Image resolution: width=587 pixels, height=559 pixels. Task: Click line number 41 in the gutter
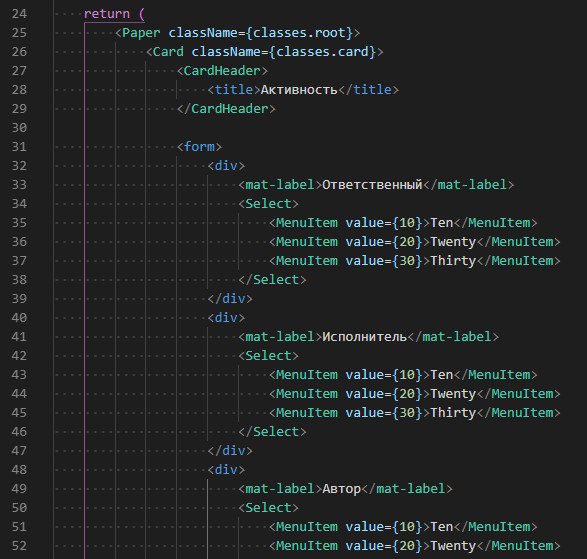[x=19, y=337]
